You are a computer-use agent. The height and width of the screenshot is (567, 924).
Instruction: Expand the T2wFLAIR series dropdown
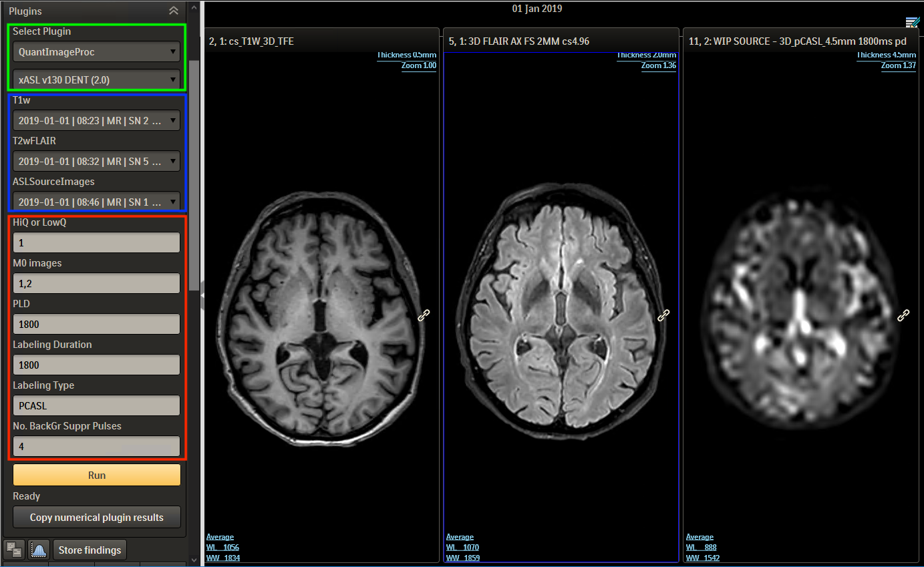click(x=96, y=162)
